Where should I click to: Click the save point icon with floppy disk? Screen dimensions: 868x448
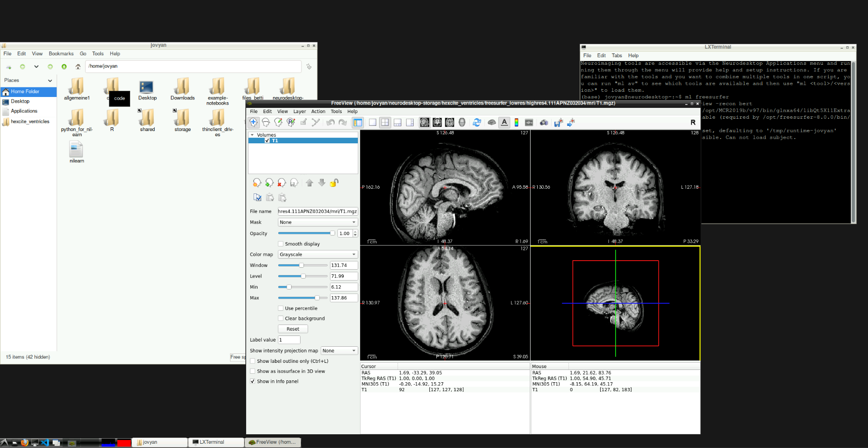pyautogui.click(x=558, y=123)
